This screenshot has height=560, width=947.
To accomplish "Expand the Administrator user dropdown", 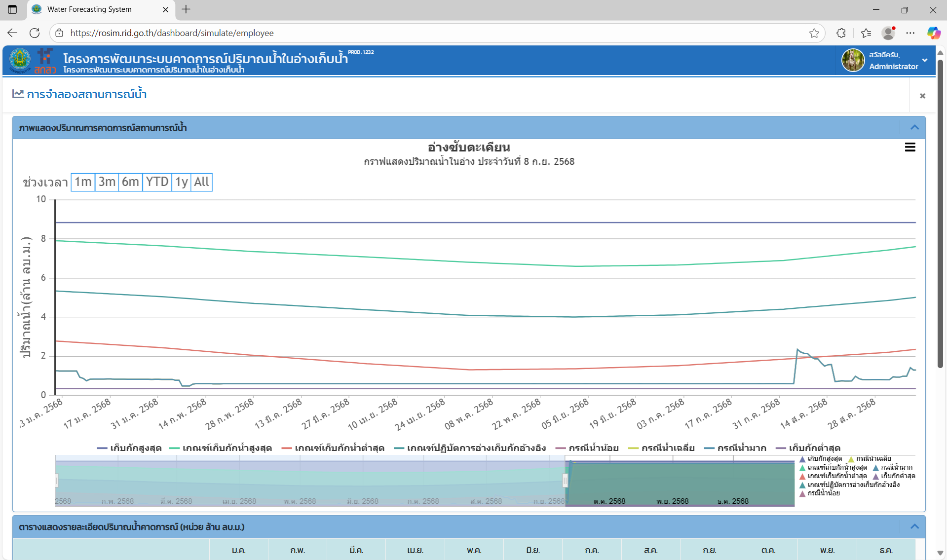I will 925,61.
